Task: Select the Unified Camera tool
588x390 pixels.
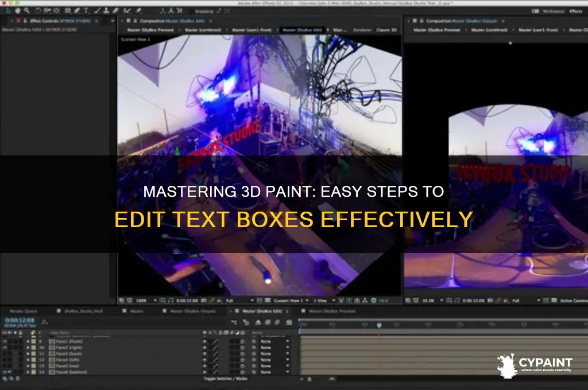Action: tap(48, 11)
